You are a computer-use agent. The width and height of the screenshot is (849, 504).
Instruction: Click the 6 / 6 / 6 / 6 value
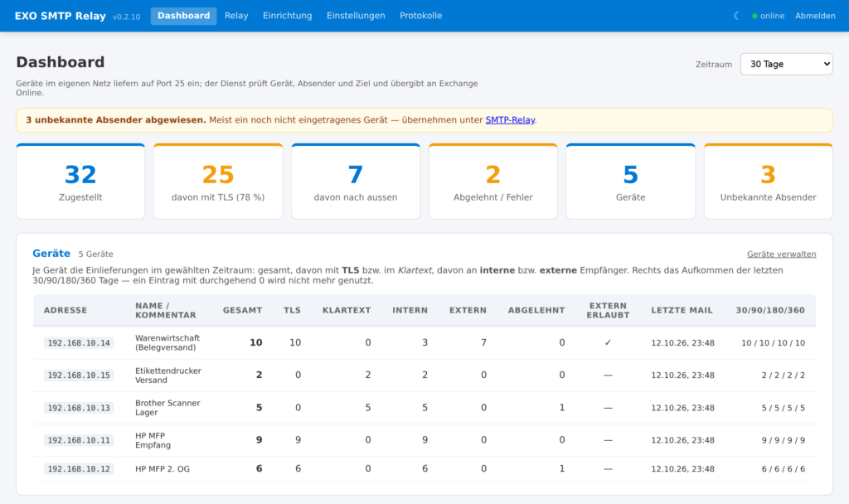(x=783, y=469)
